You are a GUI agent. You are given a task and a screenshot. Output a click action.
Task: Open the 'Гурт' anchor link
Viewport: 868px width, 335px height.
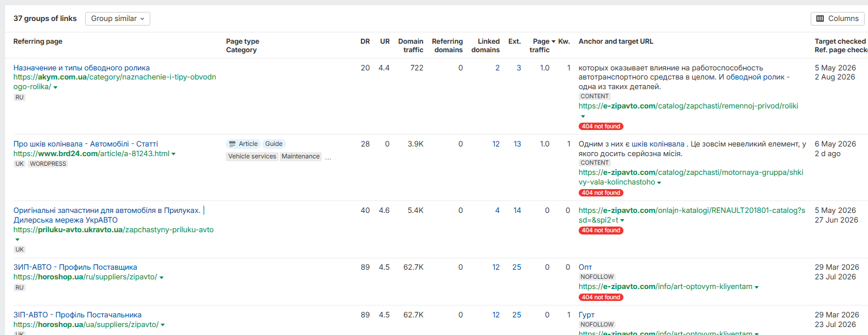(x=587, y=315)
